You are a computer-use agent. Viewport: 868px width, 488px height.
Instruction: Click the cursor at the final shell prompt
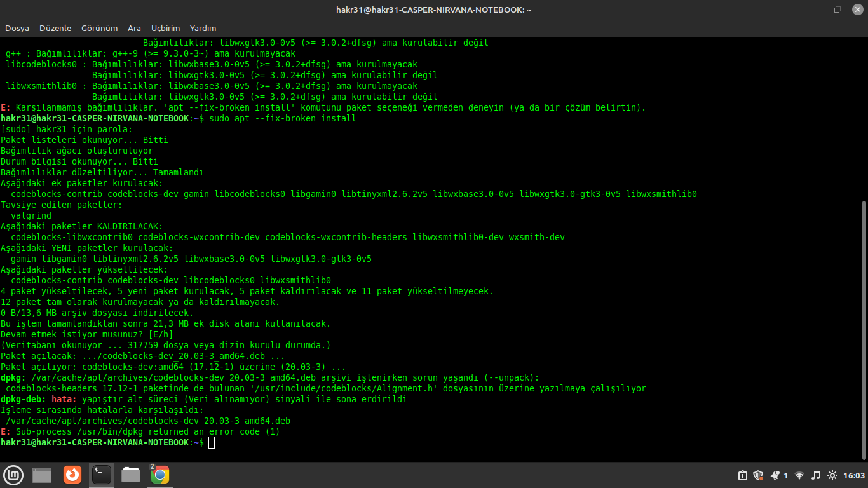(212, 442)
